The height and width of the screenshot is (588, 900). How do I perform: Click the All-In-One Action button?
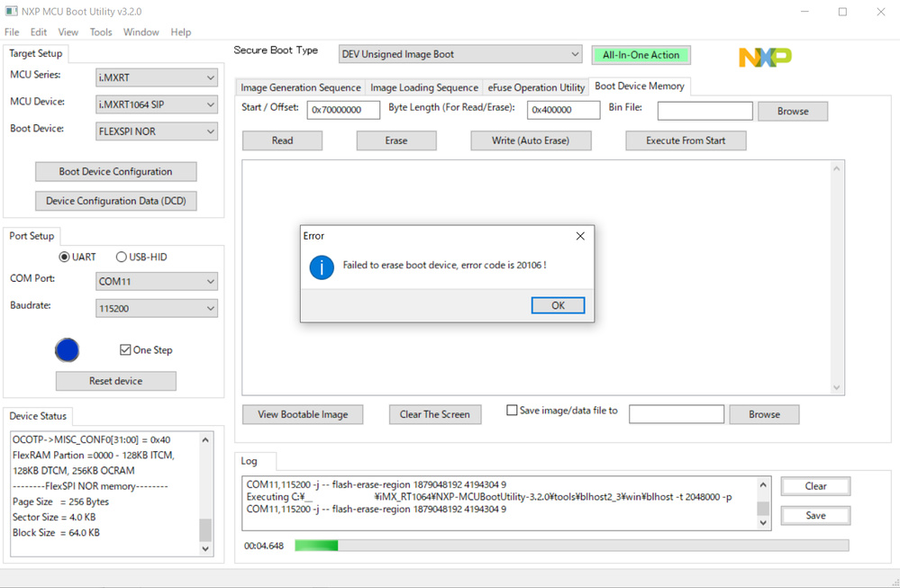click(641, 55)
